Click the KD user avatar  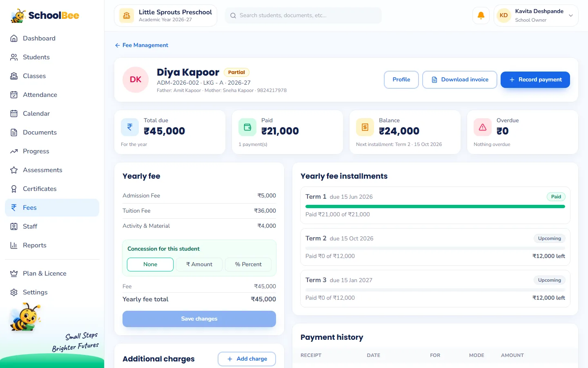click(504, 16)
